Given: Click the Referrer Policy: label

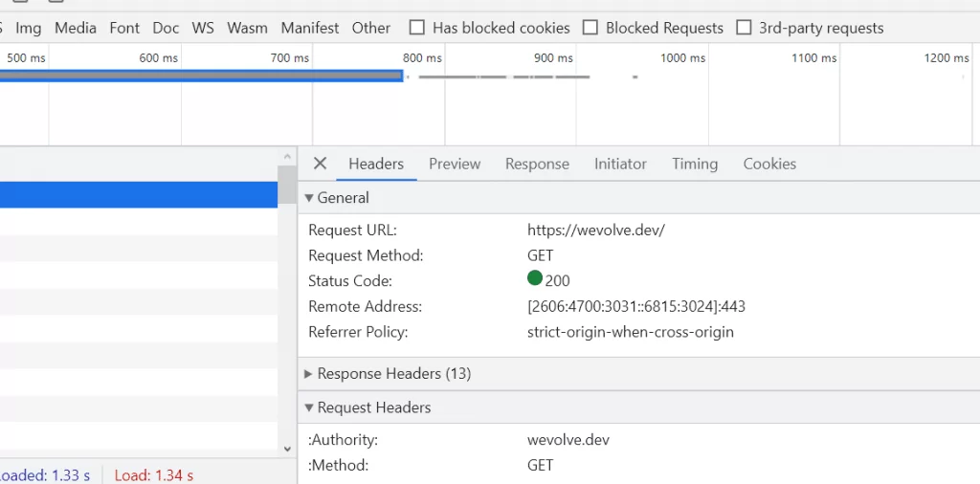Looking at the screenshot, I should (x=358, y=332).
